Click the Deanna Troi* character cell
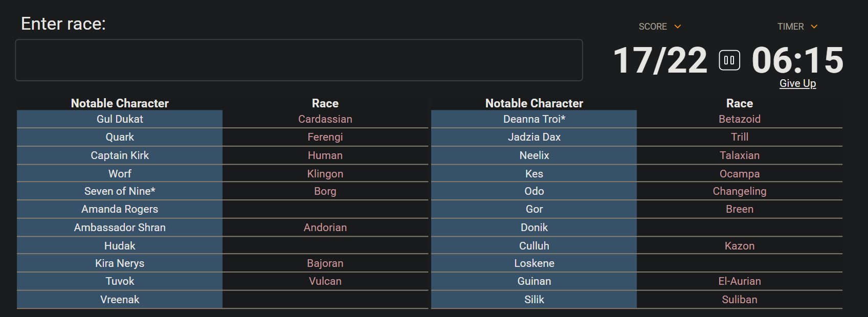Screen dimensions: 868x317 click(534, 119)
